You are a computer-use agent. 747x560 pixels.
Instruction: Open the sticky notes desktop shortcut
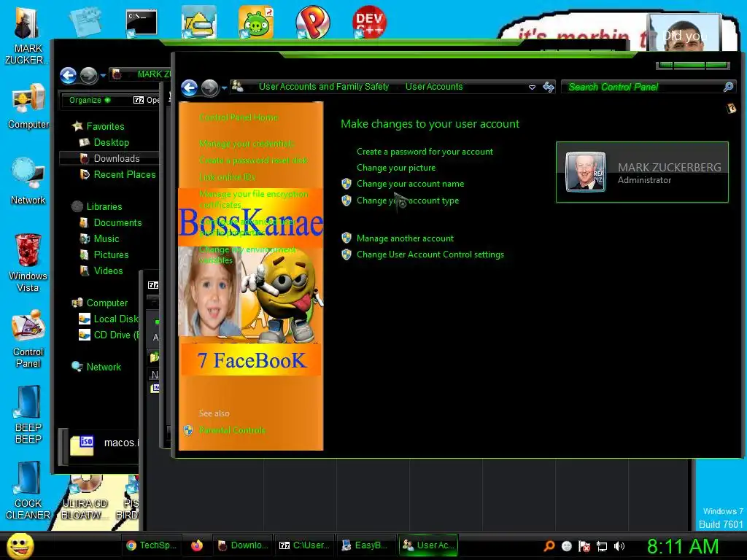coord(85,22)
